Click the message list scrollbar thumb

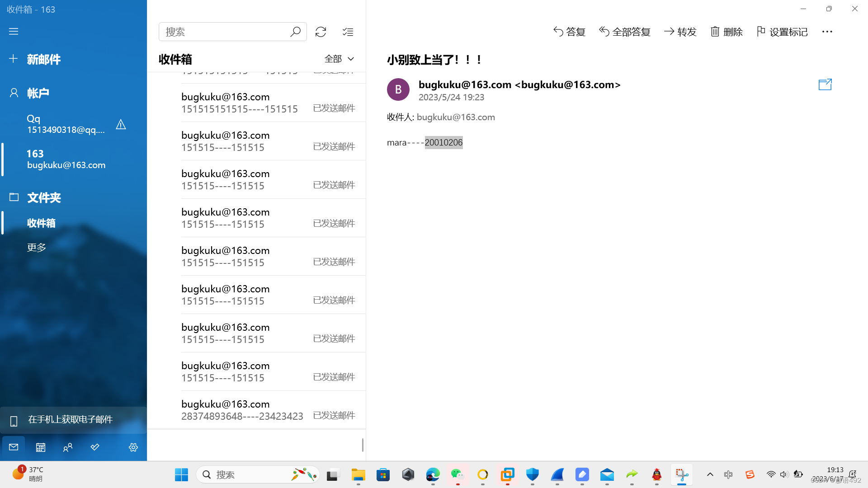point(363,445)
